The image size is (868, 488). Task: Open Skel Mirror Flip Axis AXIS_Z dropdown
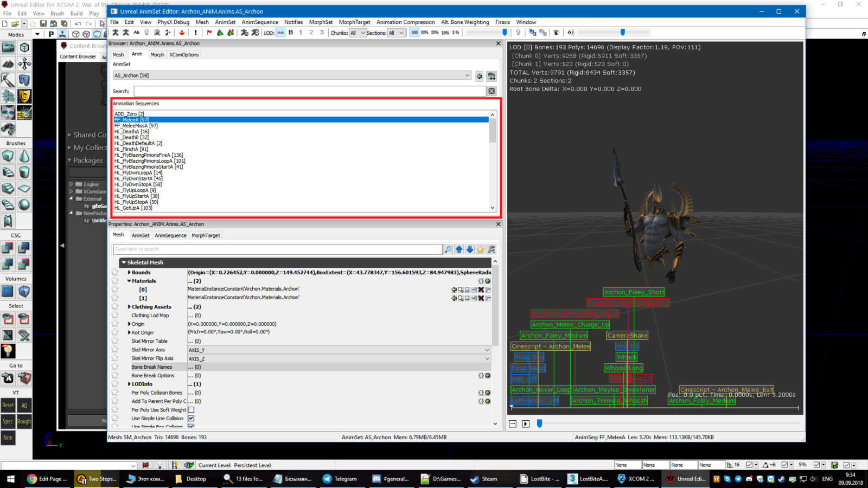click(x=339, y=358)
